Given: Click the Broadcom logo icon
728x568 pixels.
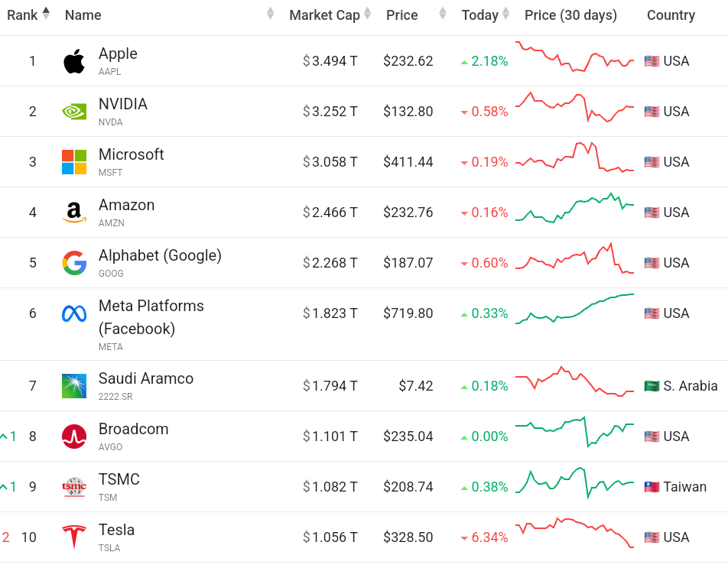Looking at the screenshot, I should (74, 437).
